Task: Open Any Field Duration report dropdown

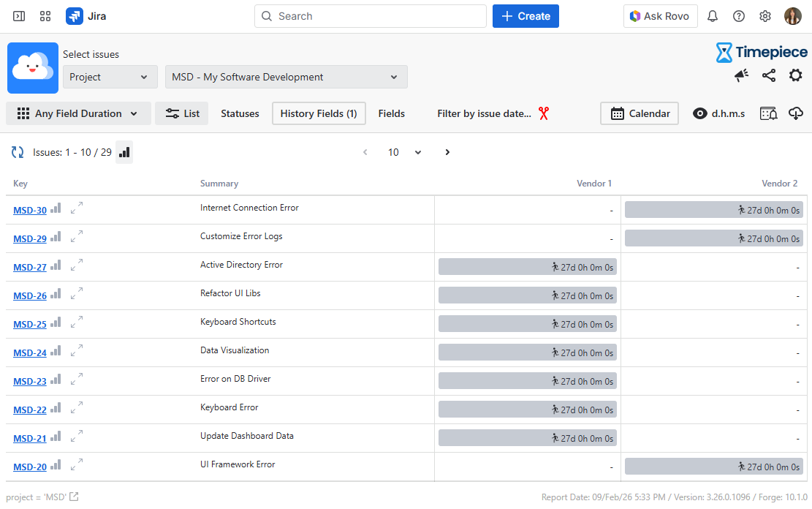Action: (x=78, y=113)
